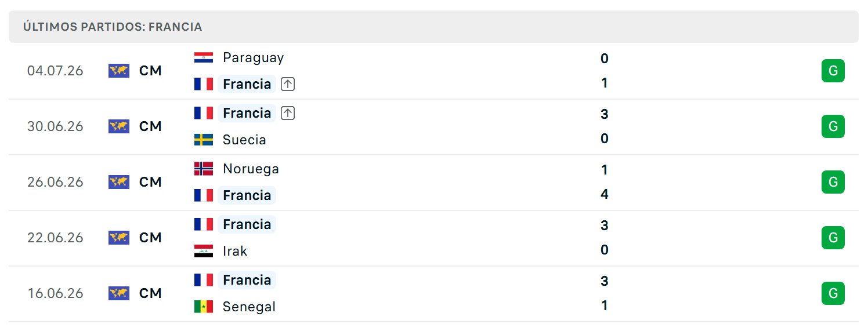Click the Senegal flag icon
Image resolution: width=868 pixels, height=331 pixels.
click(x=204, y=307)
